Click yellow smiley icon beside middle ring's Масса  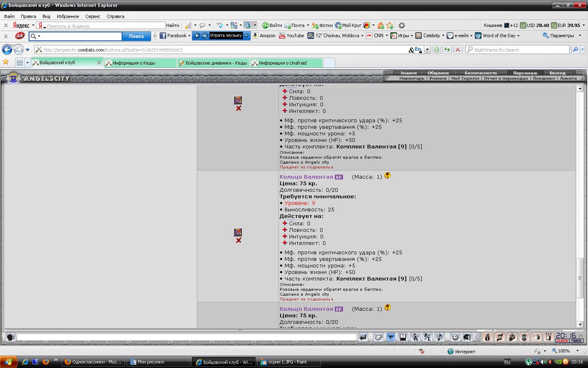pyautogui.click(x=388, y=175)
